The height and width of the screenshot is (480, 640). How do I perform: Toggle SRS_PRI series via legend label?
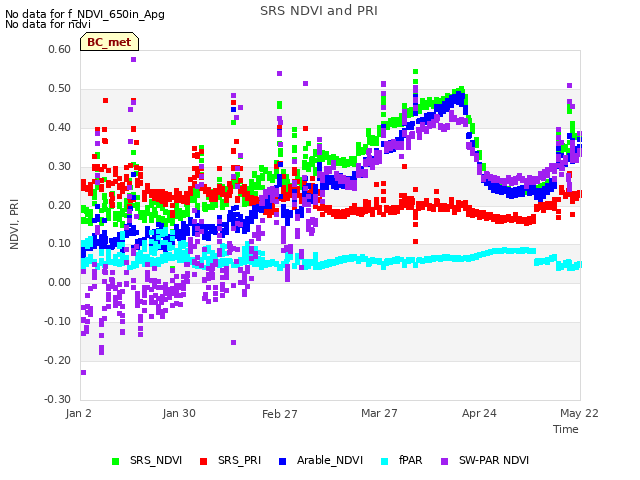(x=239, y=460)
